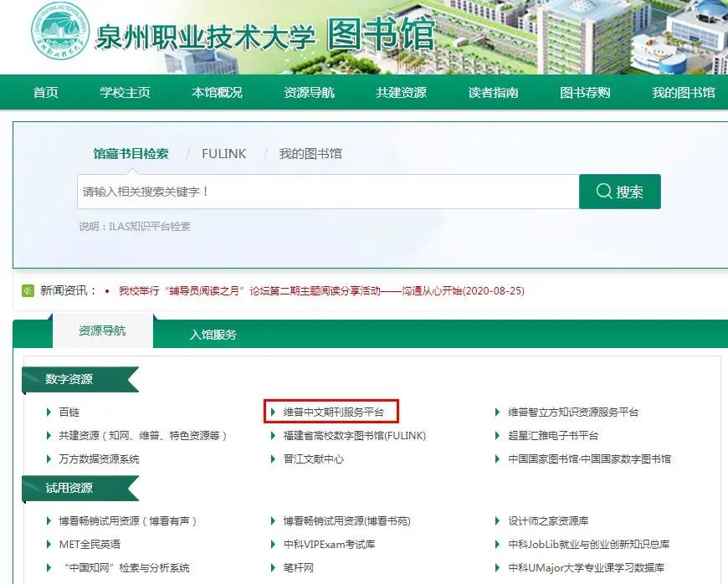Select 我的图书馆 tab above search box

coord(310,154)
